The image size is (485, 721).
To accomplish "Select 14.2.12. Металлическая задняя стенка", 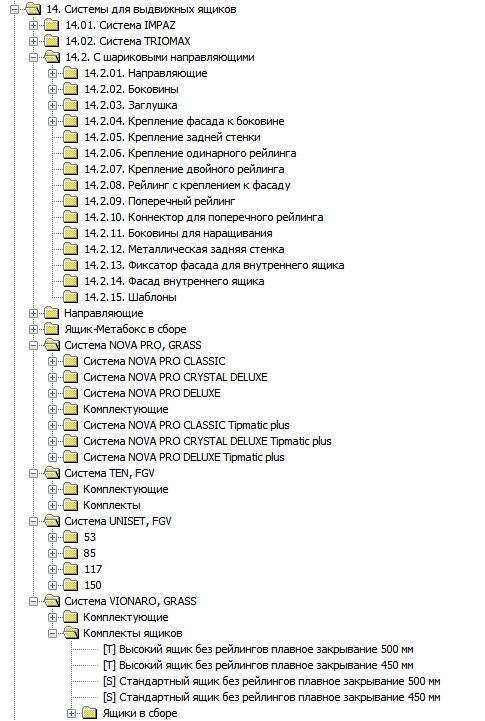I will click(184, 249).
